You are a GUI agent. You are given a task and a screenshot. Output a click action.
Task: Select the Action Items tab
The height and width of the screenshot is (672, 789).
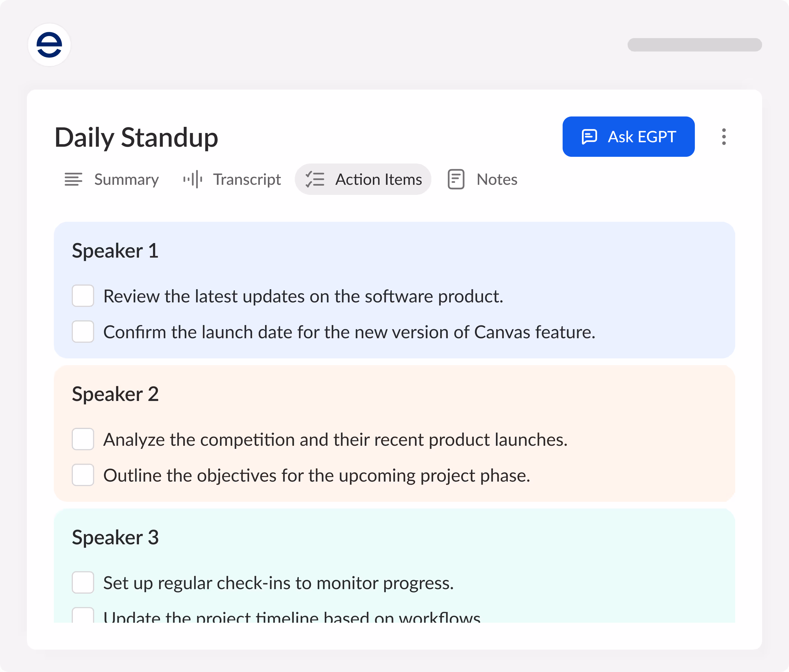[x=378, y=179]
